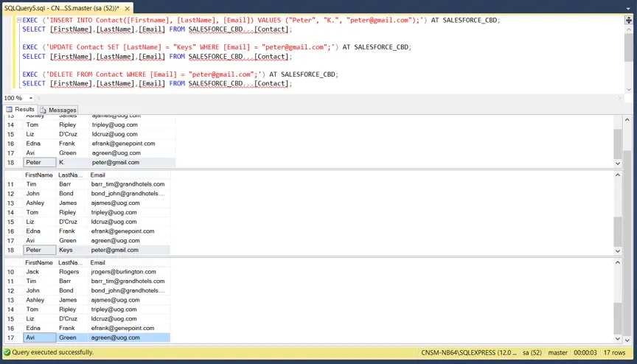Close the SQLQuery5.sql document tab
Screen dimensions: 637x364
(x=127, y=8)
